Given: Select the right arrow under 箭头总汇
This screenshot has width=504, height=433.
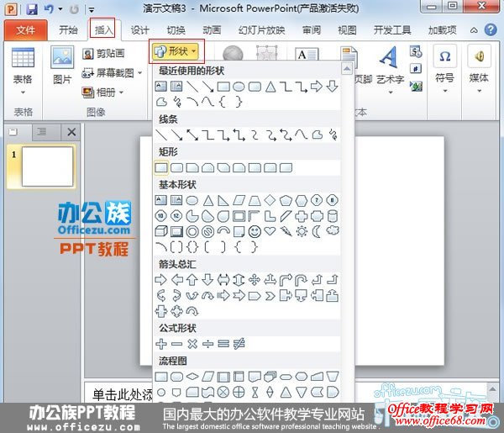Looking at the screenshot, I should click(x=161, y=279).
